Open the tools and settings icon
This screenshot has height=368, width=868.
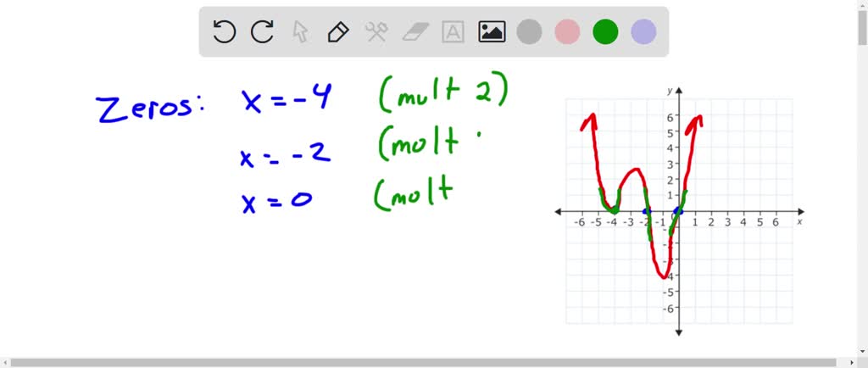click(376, 31)
